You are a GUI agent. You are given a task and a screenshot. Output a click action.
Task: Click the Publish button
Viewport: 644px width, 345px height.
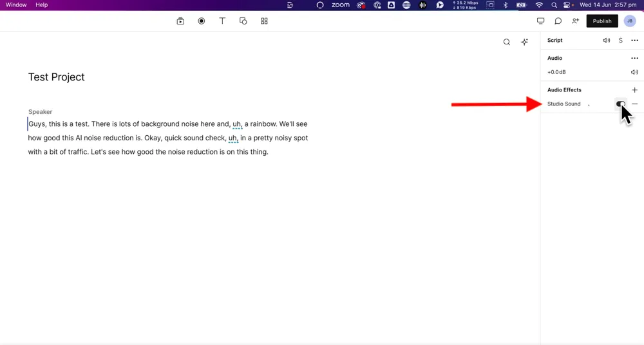tap(602, 21)
